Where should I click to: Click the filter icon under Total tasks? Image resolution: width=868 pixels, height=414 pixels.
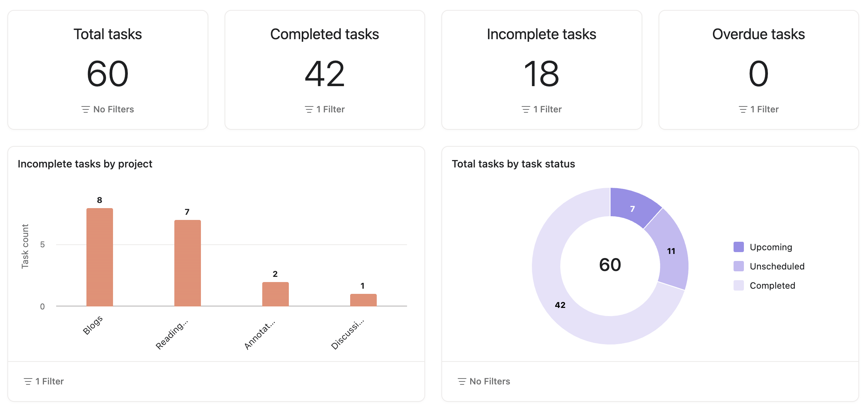[85, 109]
